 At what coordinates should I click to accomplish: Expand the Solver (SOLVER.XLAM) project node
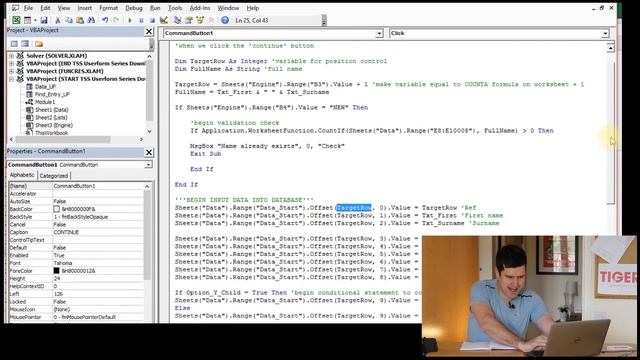[11, 56]
